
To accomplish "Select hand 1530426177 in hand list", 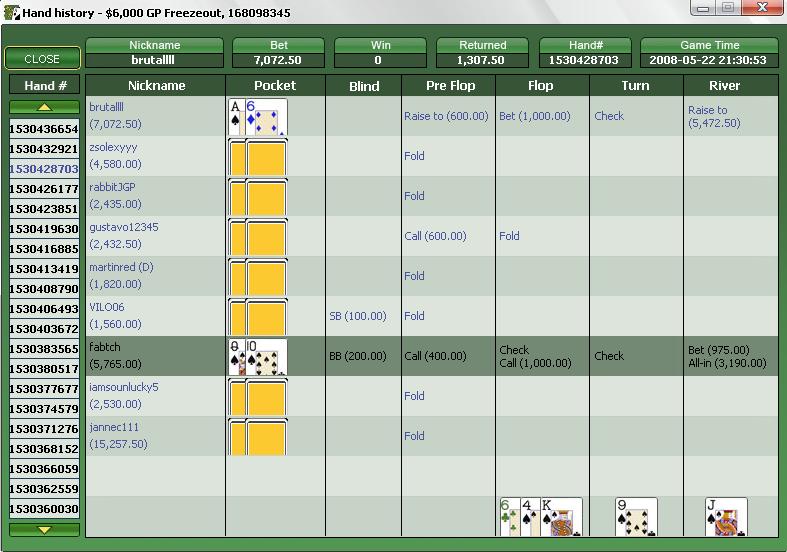I will [x=44, y=189].
